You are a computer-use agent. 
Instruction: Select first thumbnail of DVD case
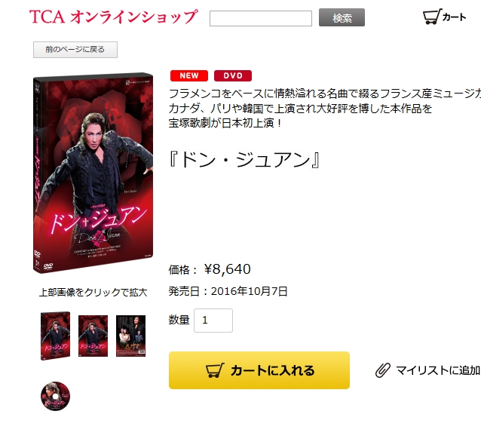point(56,336)
